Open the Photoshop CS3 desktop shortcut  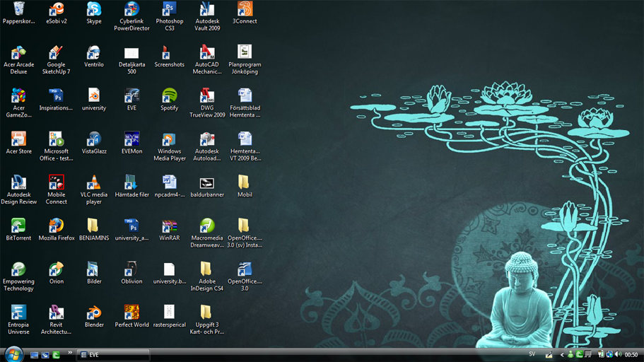[x=169, y=10]
